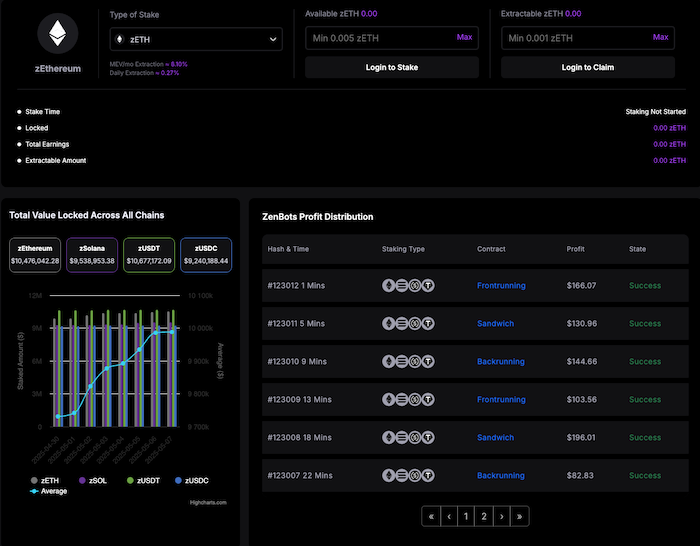Click Success state for row #123007

coord(645,475)
